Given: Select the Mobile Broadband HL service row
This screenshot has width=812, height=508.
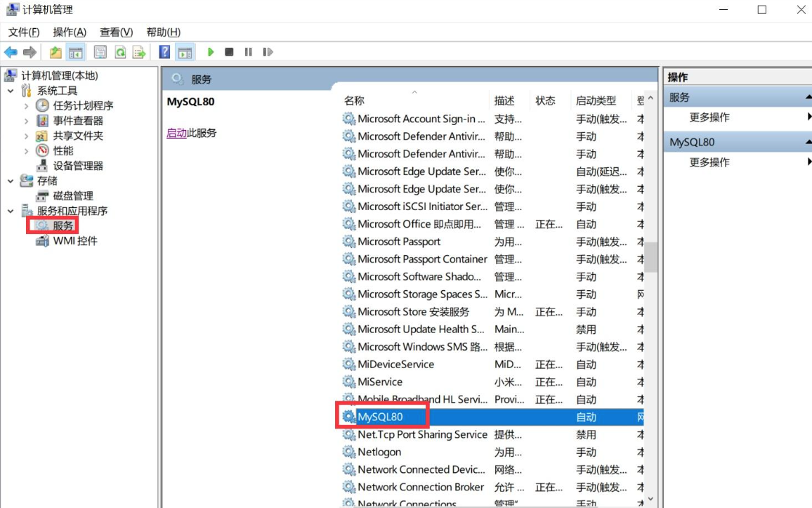Looking at the screenshot, I should click(x=492, y=399).
